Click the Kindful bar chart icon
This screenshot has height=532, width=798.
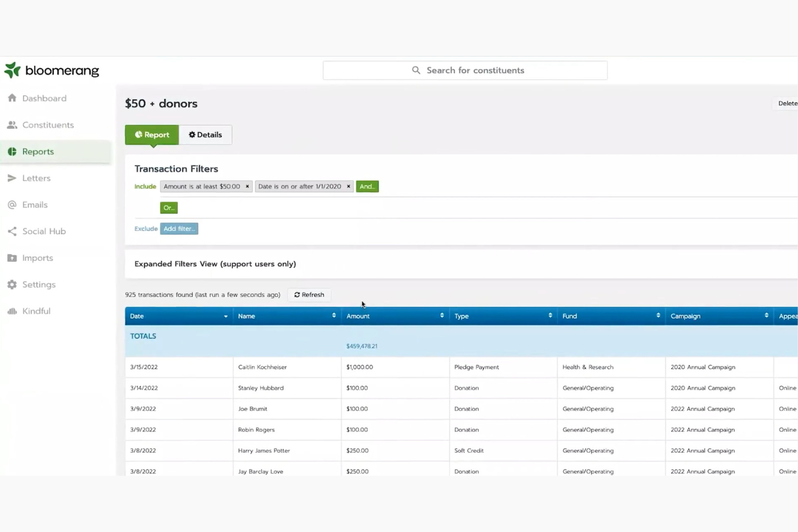12,311
